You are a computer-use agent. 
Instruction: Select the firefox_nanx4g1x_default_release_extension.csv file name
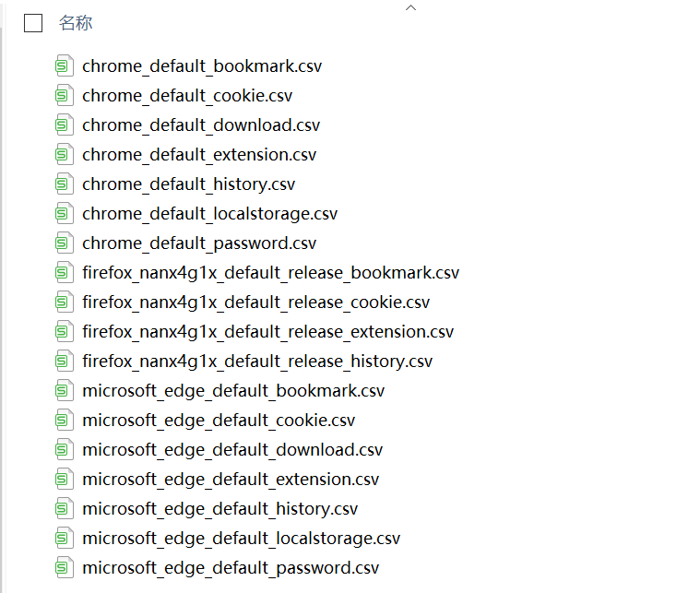267,332
